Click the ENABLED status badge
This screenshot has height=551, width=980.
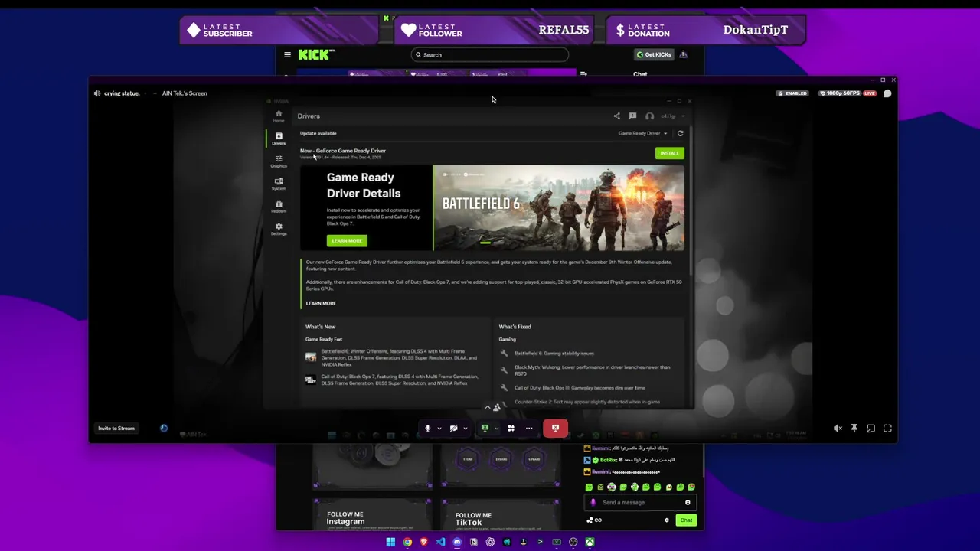[792, 93]
